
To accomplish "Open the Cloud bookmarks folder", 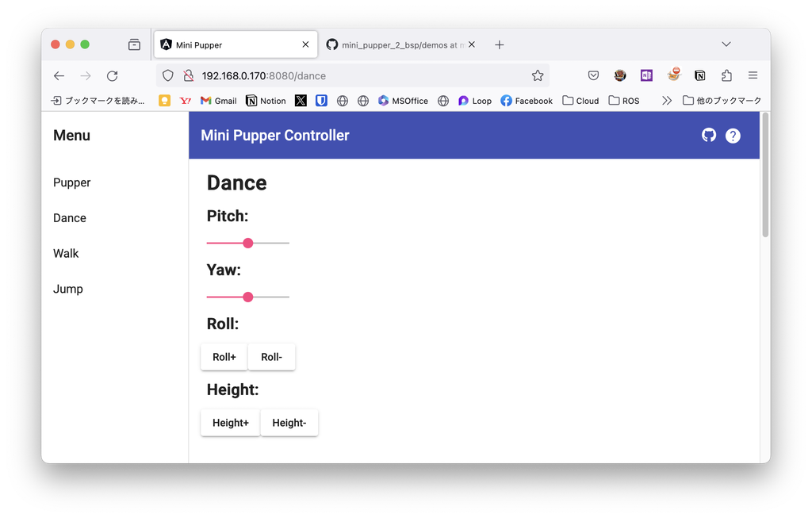I will tap(580, 101).
